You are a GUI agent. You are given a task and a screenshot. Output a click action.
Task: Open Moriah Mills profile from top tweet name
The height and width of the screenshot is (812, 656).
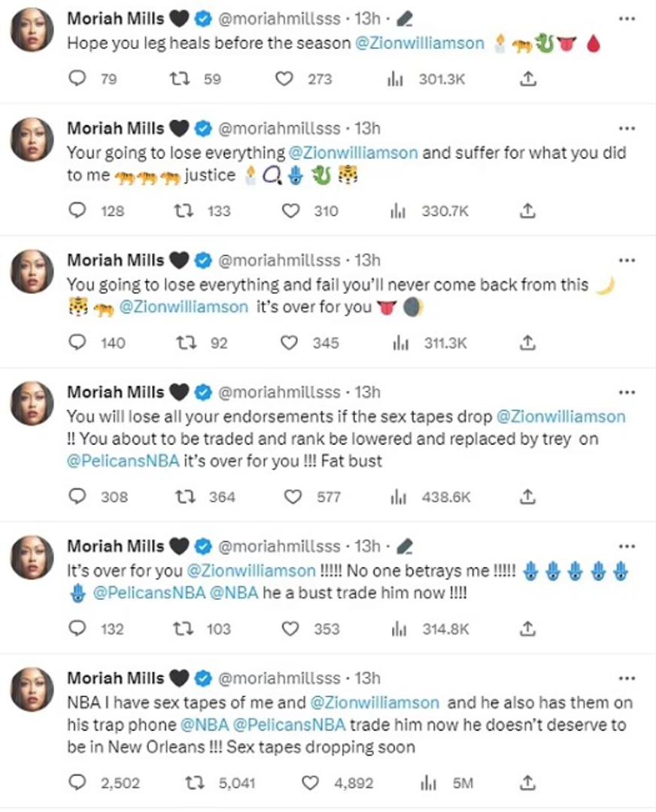(115, 18)
